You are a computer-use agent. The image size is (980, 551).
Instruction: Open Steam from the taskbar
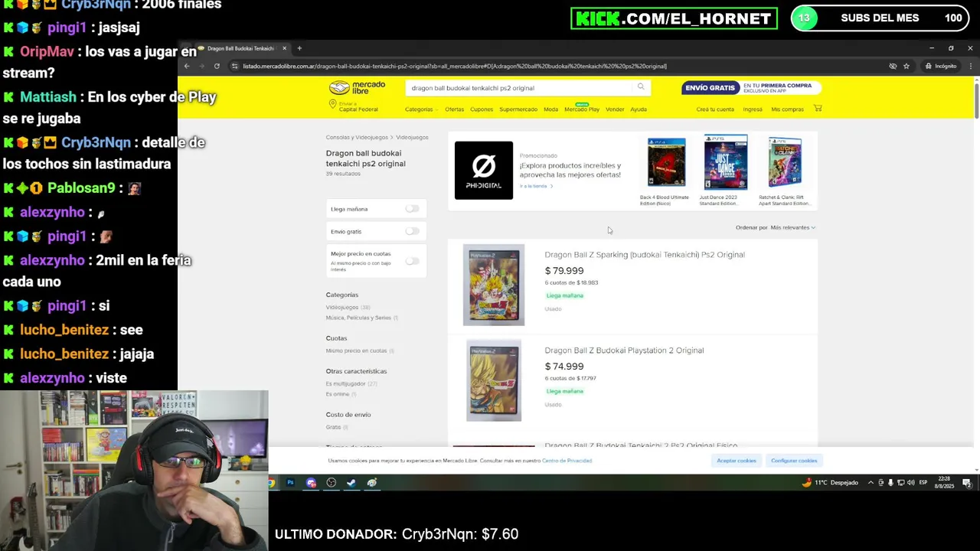pos(351,483)
